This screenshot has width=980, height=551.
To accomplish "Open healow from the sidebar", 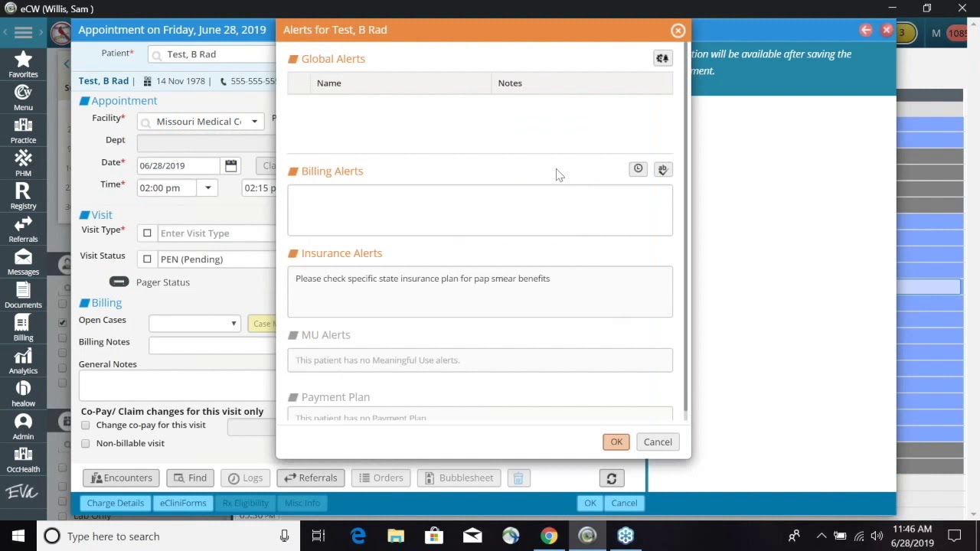I will pos(23,393).
